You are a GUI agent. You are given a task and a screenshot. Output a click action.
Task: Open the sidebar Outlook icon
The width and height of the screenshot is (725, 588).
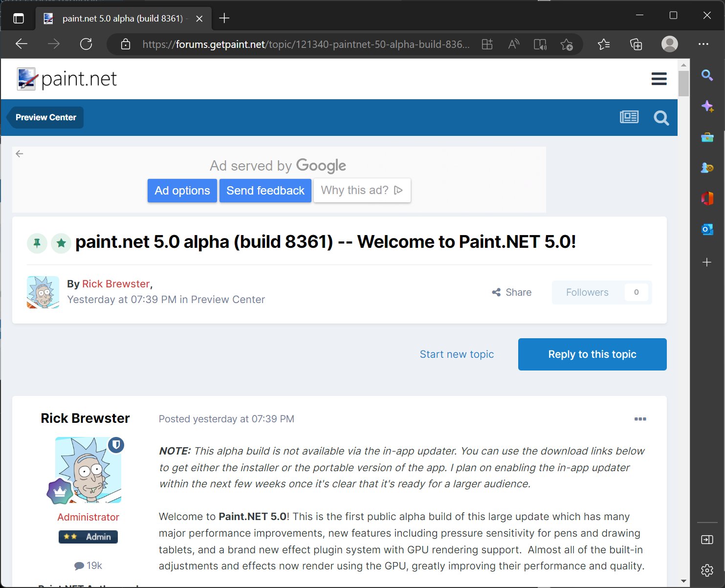(x=707, y=229)
